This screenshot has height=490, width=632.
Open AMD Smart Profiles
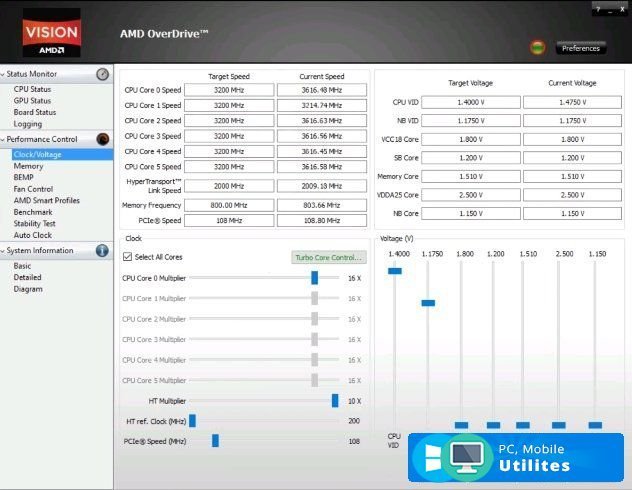point(46,200)
